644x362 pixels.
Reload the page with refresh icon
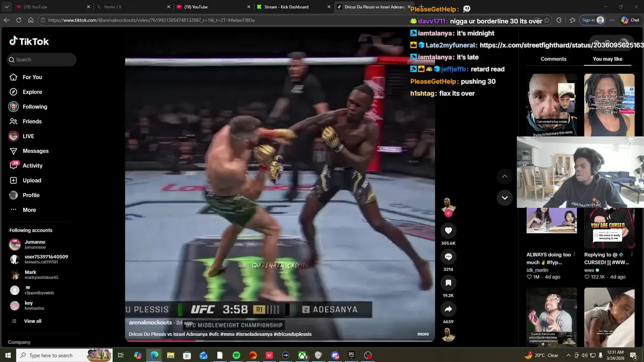pos(19,20)
